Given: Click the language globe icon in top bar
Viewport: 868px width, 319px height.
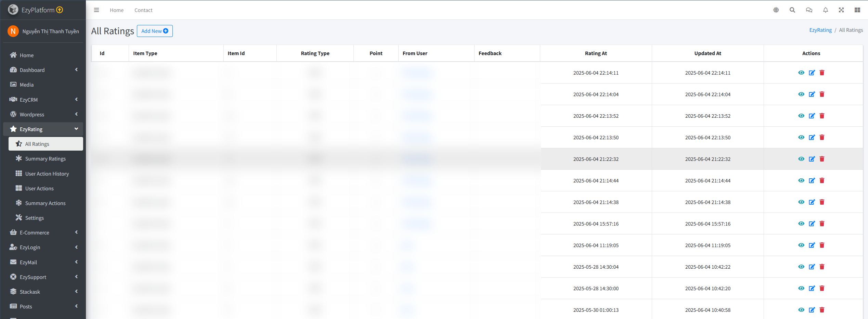Looking at the screenshot, I should (776, 10).
